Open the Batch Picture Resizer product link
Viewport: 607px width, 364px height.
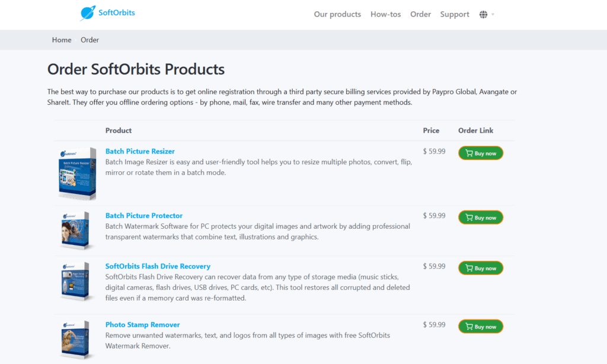click(x=140, y=151)
